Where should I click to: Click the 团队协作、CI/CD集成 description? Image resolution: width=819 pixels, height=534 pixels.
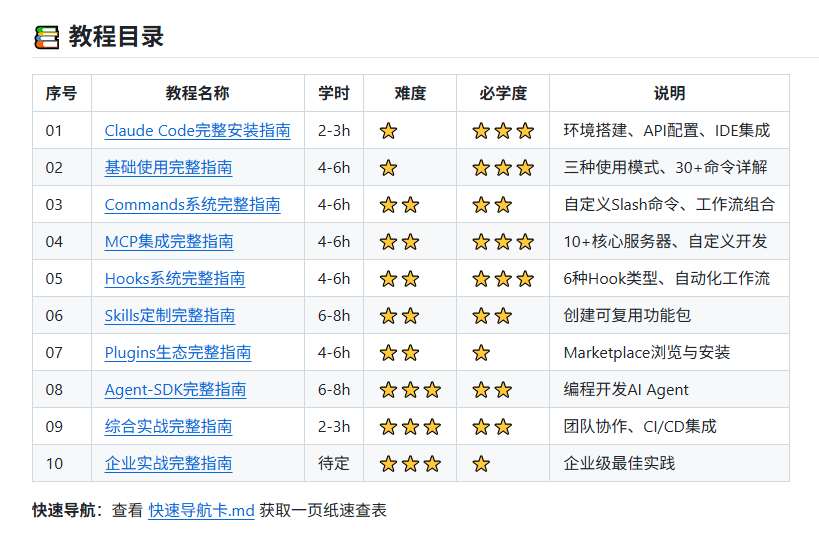(x=640, y=427)
